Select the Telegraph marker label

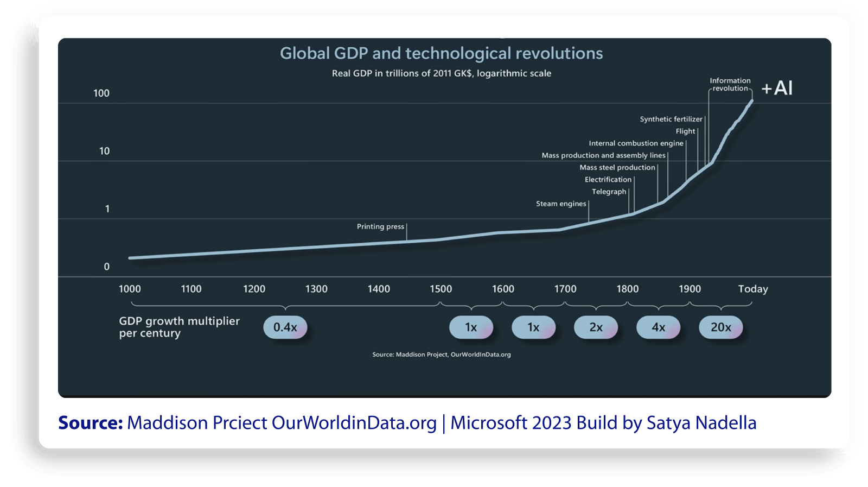609,192
